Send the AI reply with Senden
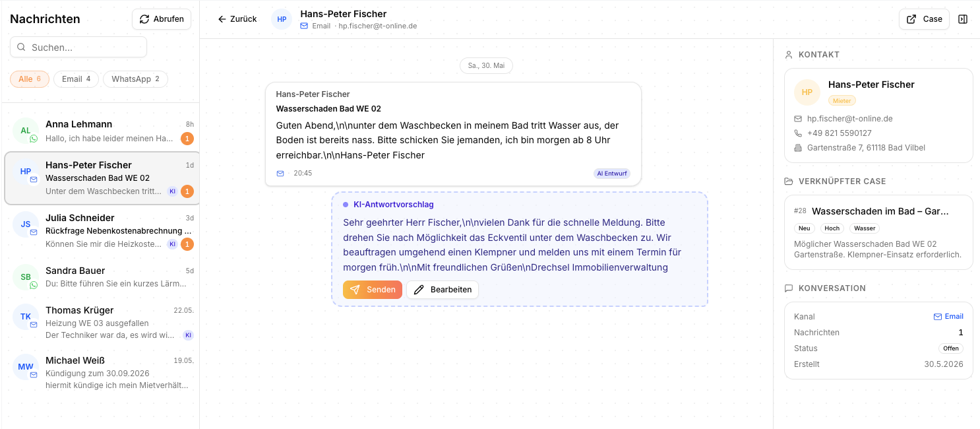The width and height of the screenshot is (980, 429). click(x=373, y=290)
